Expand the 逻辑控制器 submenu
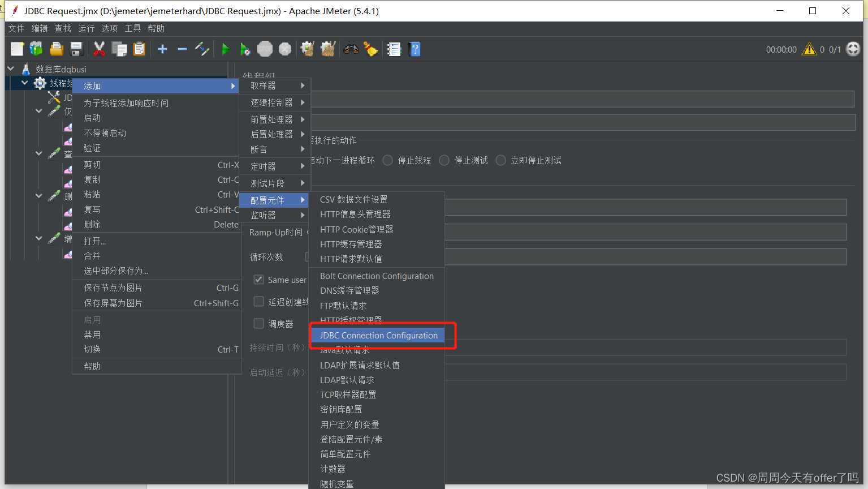 tap(275, 102)
